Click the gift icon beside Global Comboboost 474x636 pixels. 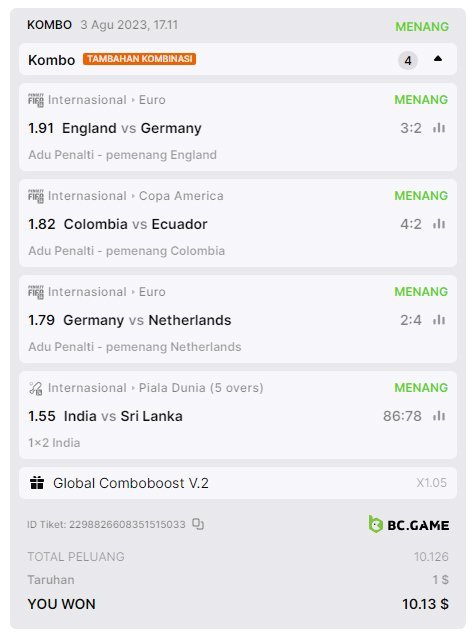(x=37, y=483)
